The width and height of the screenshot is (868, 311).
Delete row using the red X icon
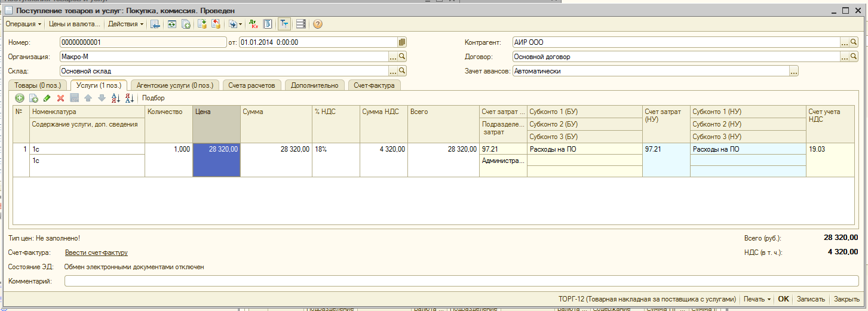[x=60, y=98]
